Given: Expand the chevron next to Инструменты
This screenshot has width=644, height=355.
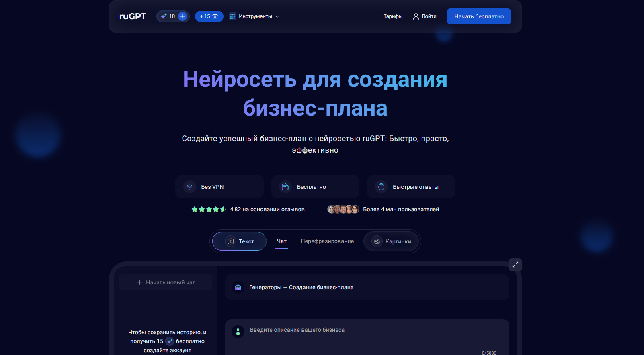Looking at the screenshot, I should coord(277,16).
